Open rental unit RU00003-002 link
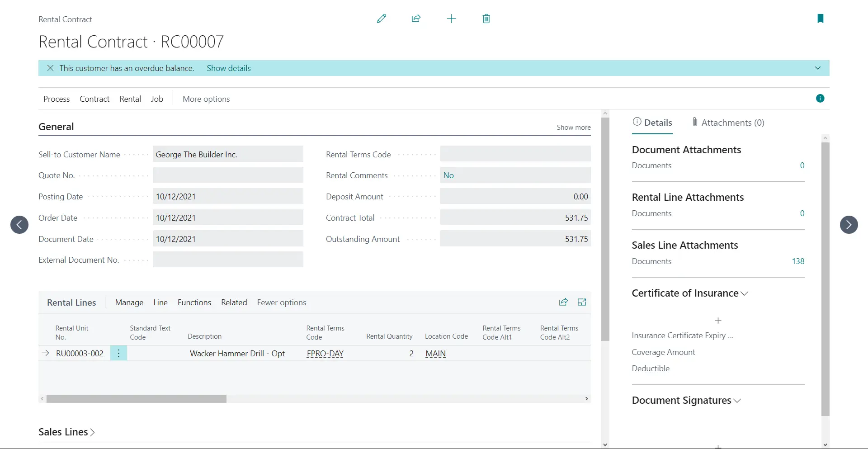 coord(80,354)
